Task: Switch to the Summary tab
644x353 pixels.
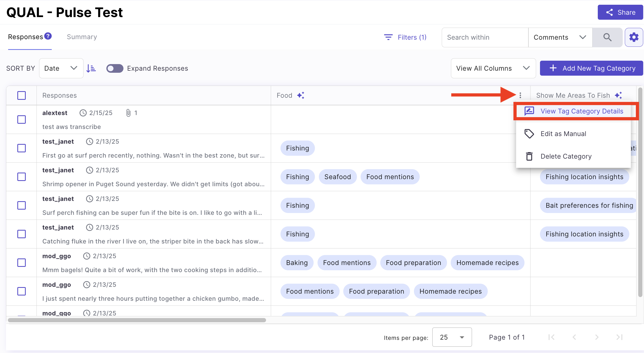Action: (82, 37)
